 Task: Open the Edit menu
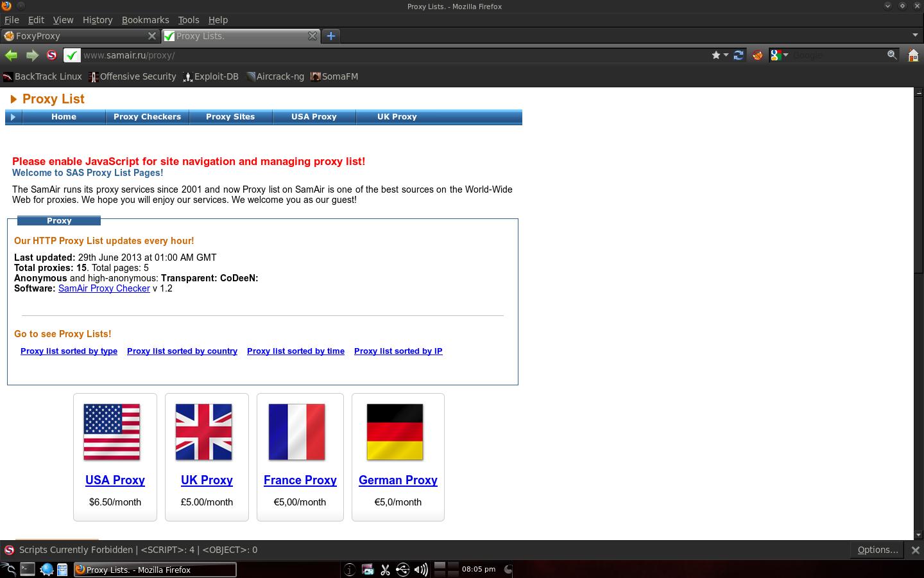36,20
